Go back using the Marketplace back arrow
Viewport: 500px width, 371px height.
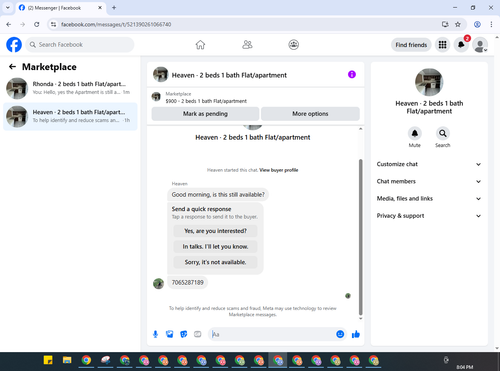pos(12,67)
